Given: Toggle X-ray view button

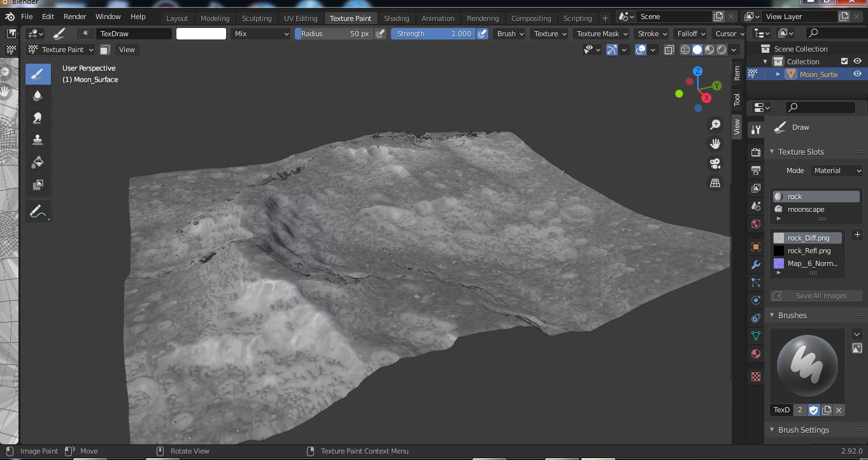Looking at the screenshot, I should pyautogui.click(x=669, y=50).
